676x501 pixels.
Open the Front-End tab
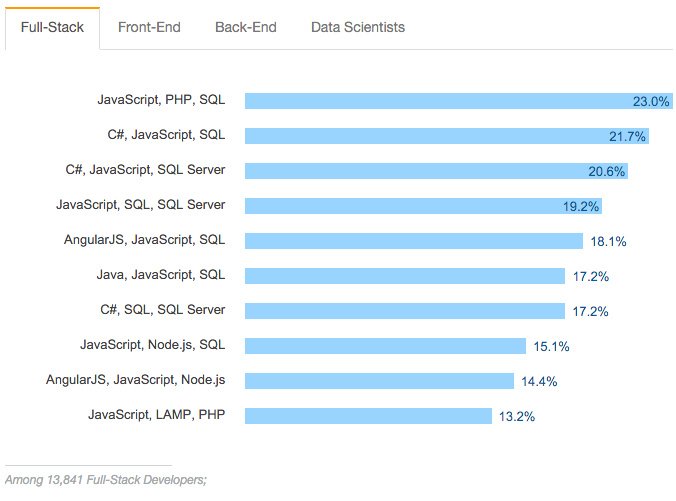click(x=149, y=27)
